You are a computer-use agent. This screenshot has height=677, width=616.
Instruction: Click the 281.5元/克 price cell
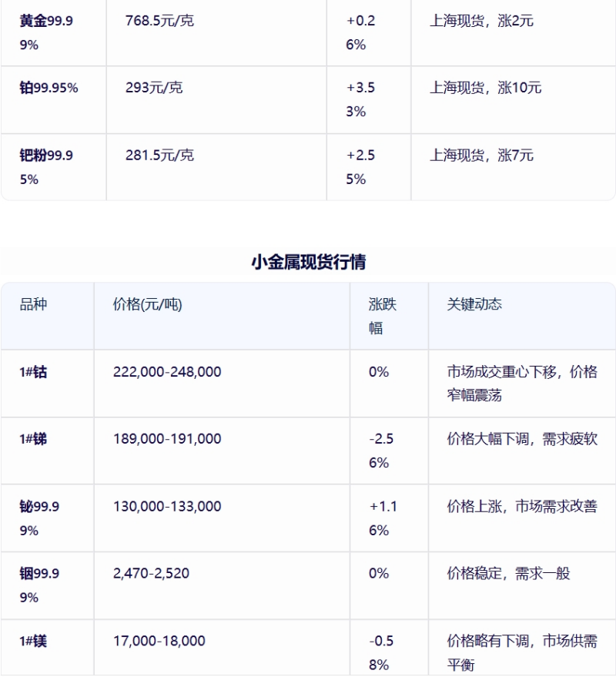coord(159,156)
